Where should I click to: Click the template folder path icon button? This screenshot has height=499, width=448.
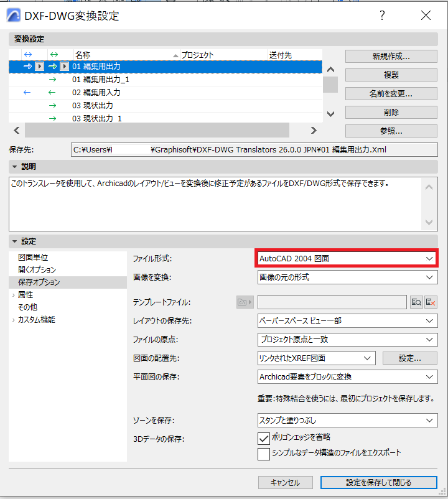(x=245, y=302)
